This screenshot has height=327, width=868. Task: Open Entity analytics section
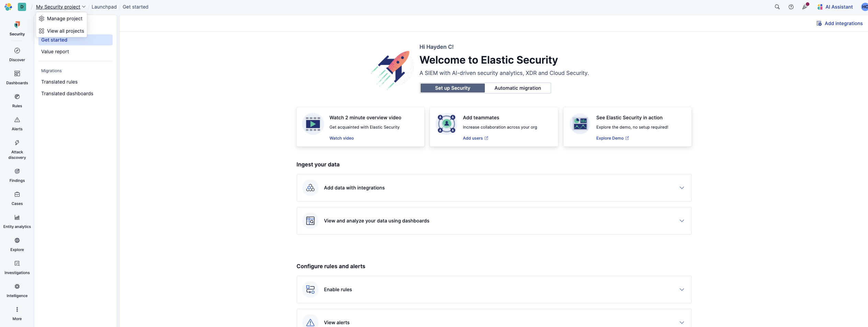coord(17,221)
